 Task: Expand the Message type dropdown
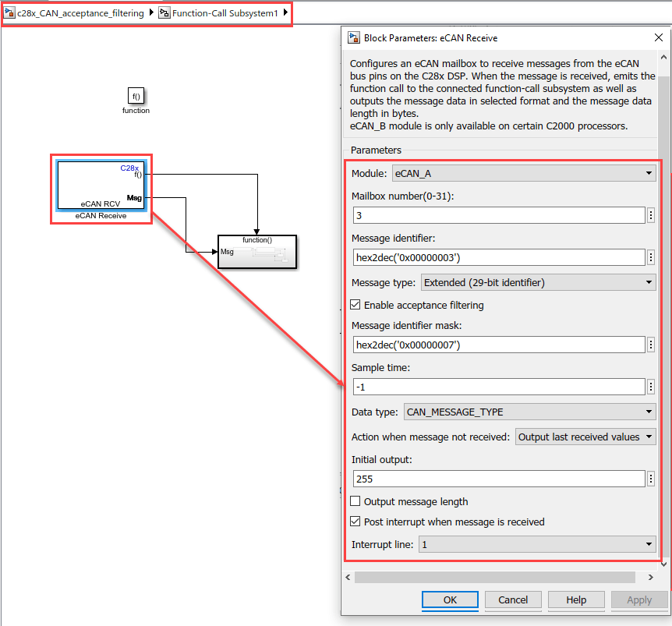tap(538, 282)
